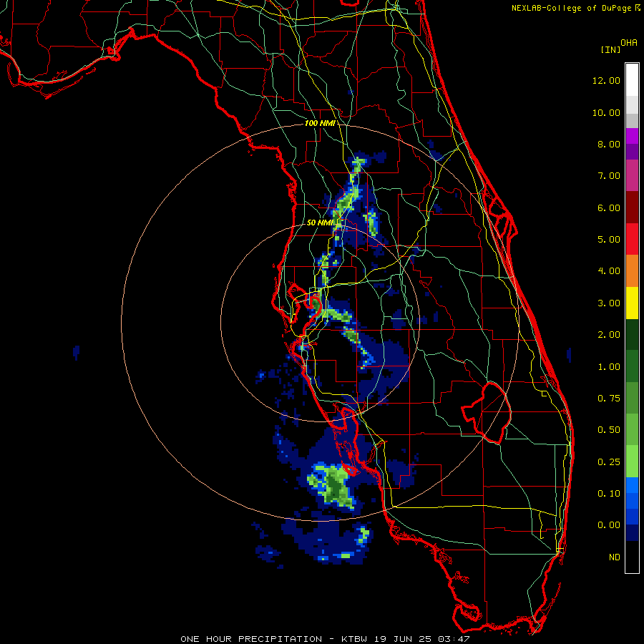The height and width of the screenshot is (644, 644).
Task: Click the 0.75 legend value
Action: pyautogui.click(x=609, y=399)
